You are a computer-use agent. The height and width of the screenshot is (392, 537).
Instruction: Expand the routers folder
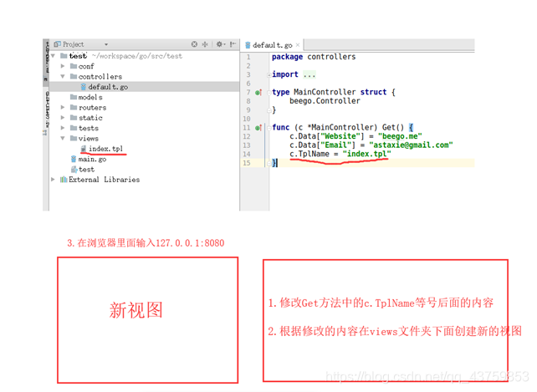(x=63, y=107)
